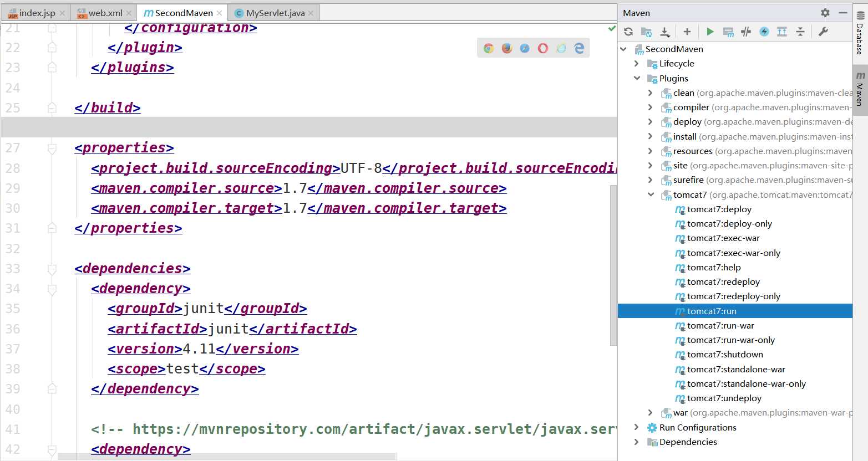868x461 pixels.
Task: Select tomcat7:standalone-war goal
Action: click(735, 369)
